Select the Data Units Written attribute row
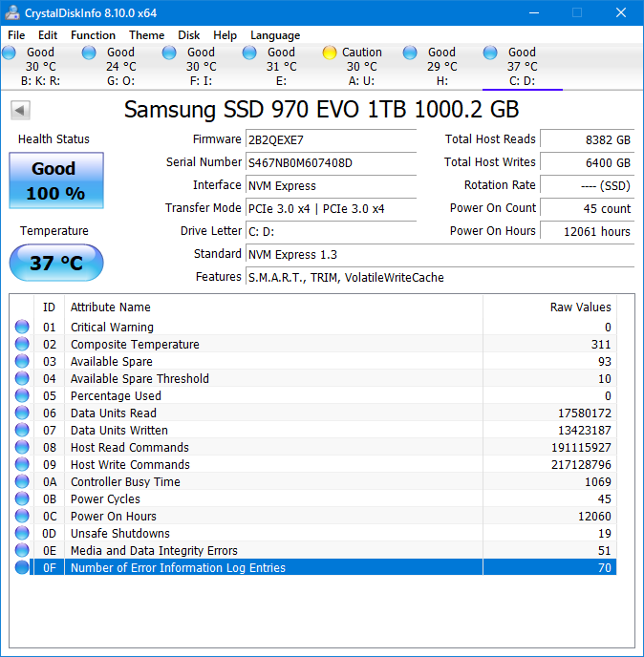The height and width of the screenshot is (657, 644). pos(313,430)
